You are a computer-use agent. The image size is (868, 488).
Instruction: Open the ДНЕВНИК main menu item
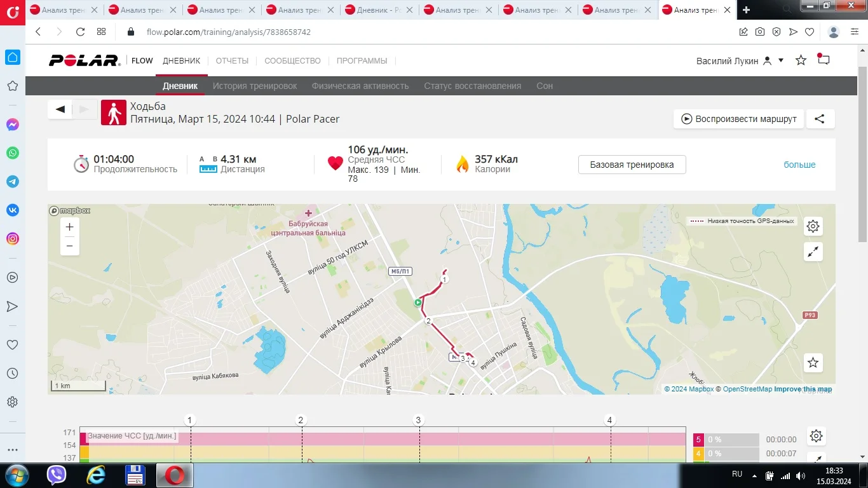coord(181,60)
